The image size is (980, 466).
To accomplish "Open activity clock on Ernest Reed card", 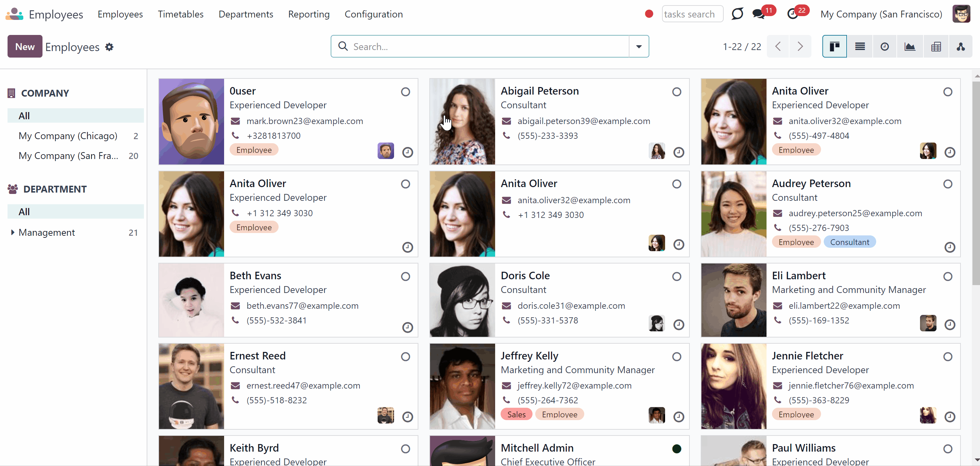I will click(x=407, y=417).
